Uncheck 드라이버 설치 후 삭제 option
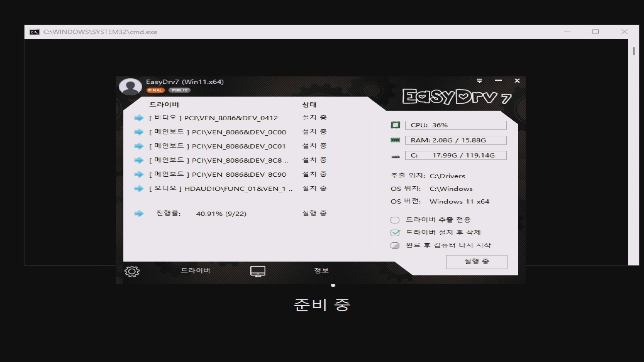The image size is (644, 362). tap(395, 233)
